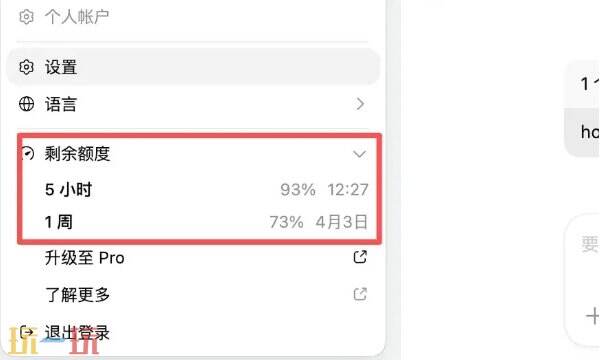Click the 5 小时 quota row
600x360 pixels.
tap(207, 189)
